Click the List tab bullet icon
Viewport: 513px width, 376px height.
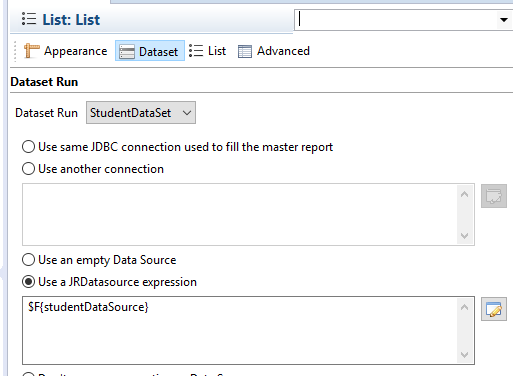click(x=196, y=51)
